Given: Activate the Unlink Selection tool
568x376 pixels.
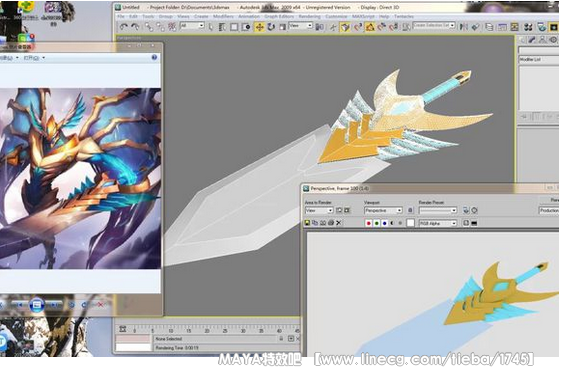Looking at the screenshot, I should point(160,27).
